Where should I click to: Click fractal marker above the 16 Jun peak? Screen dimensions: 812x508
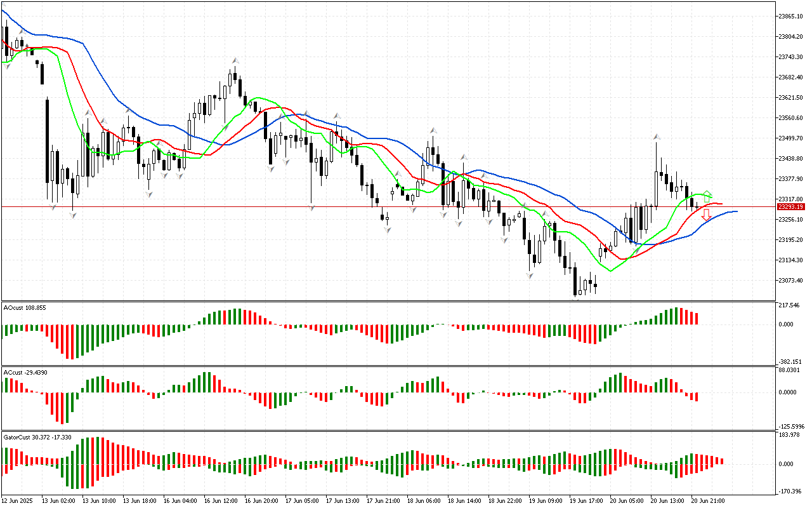pos(234,60)
